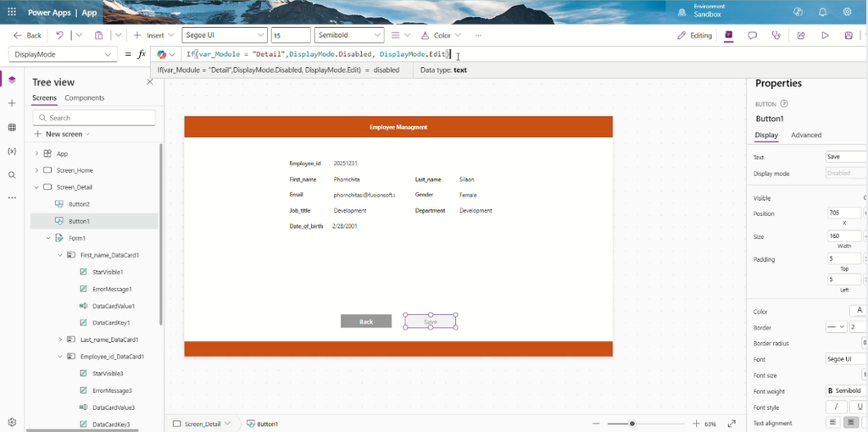The width and height of the screenshot is (868, 432).
Task: Select DataCardValue1 in the tree
Action: (114, 306)
